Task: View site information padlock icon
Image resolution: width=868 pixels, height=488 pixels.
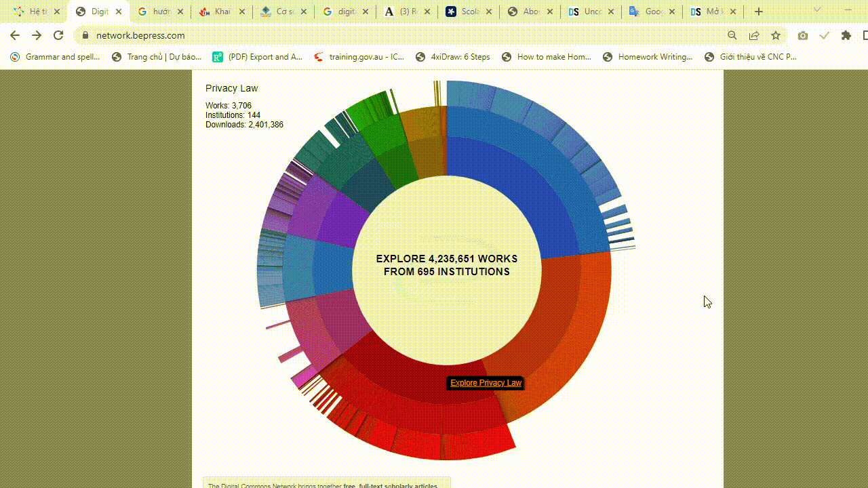Action: pos(85,35)
